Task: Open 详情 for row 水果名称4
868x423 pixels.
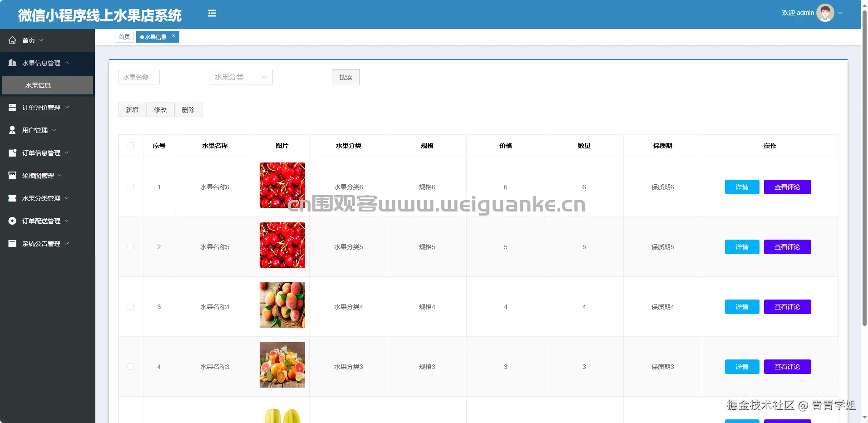Action: [x=742, y=307]
